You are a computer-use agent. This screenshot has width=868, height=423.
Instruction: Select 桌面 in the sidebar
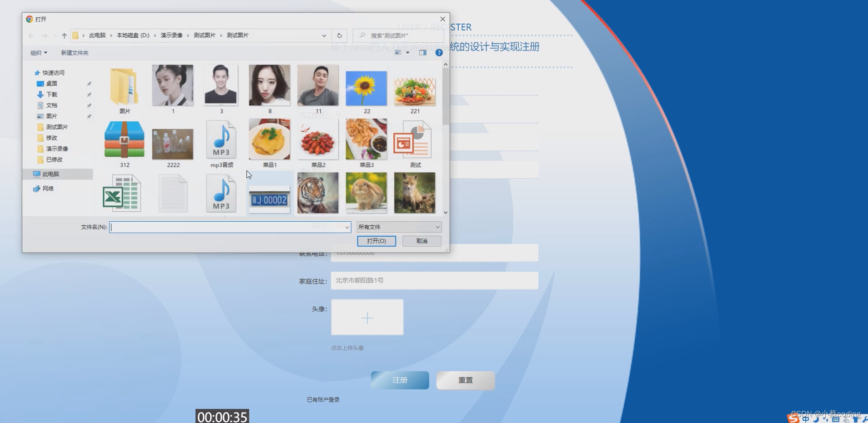pyautogui.click(x=51, y=84)
